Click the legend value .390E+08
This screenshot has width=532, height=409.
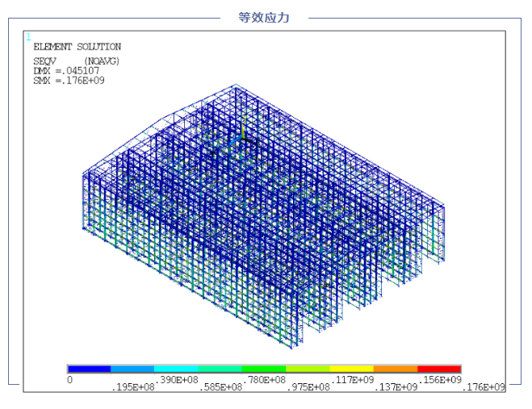177,380
